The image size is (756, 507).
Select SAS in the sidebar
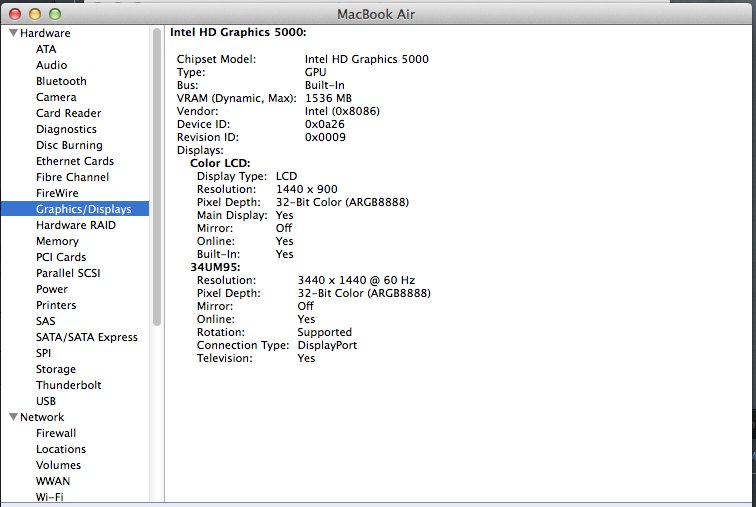tap(45, 321)
